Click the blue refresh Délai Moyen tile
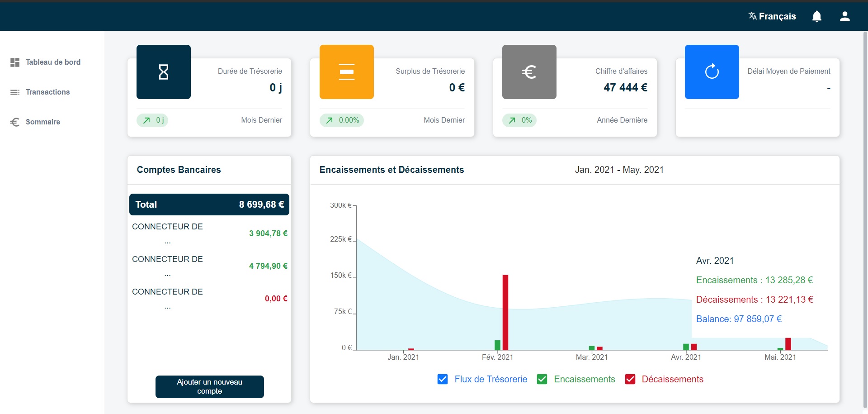Screen dimensions: 868x414 (x=712, y=72)
